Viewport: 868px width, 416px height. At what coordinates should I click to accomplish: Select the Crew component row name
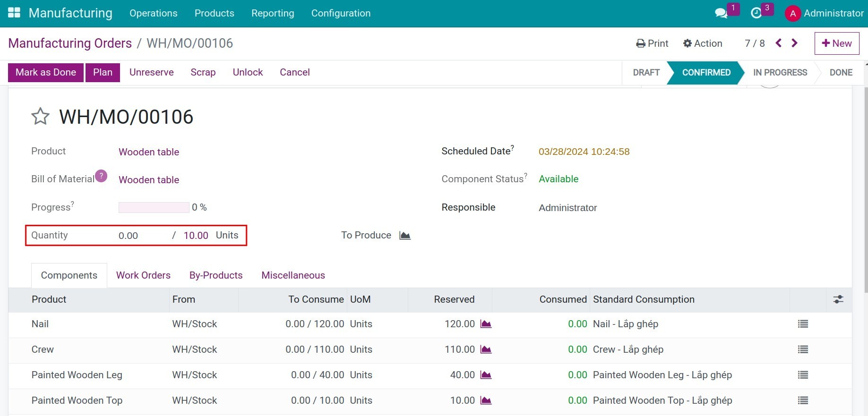tap(43, 349)
